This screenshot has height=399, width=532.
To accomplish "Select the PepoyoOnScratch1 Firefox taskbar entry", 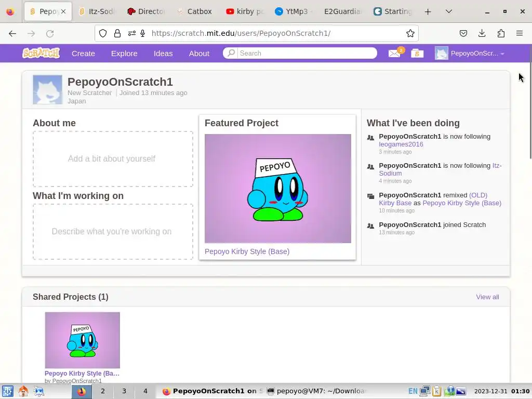I will [x=212, y=391].
